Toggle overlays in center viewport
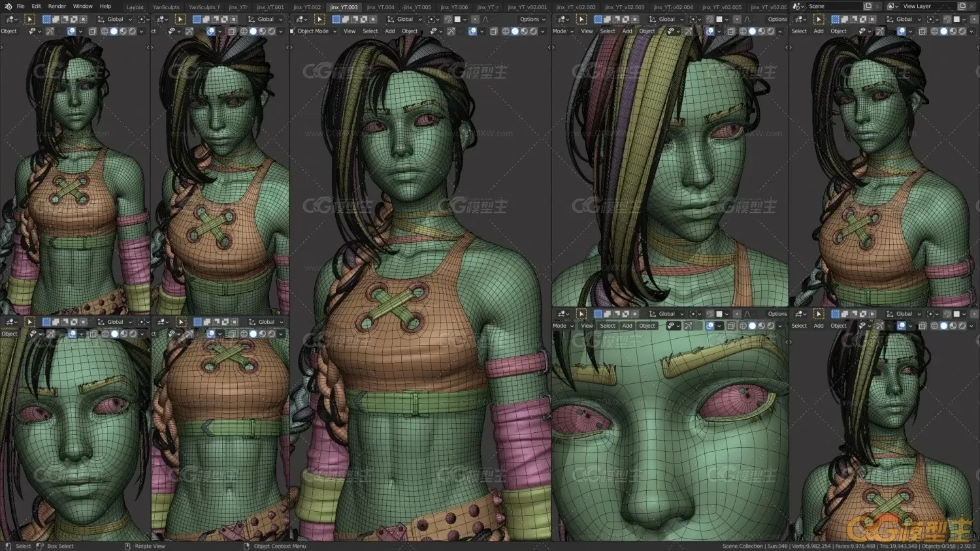Screen dimensions: 980x551 pyautogui.click(x=473, y=31)
